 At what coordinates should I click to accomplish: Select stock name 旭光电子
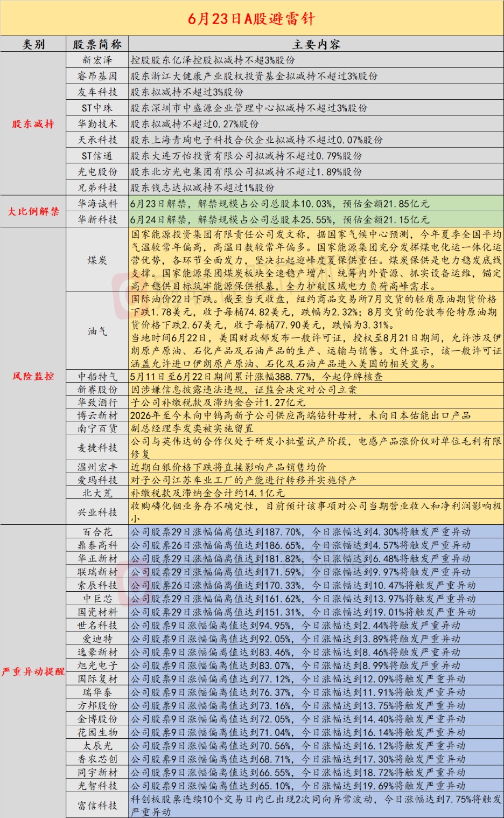pyautogui.click(x=97, y=666)
